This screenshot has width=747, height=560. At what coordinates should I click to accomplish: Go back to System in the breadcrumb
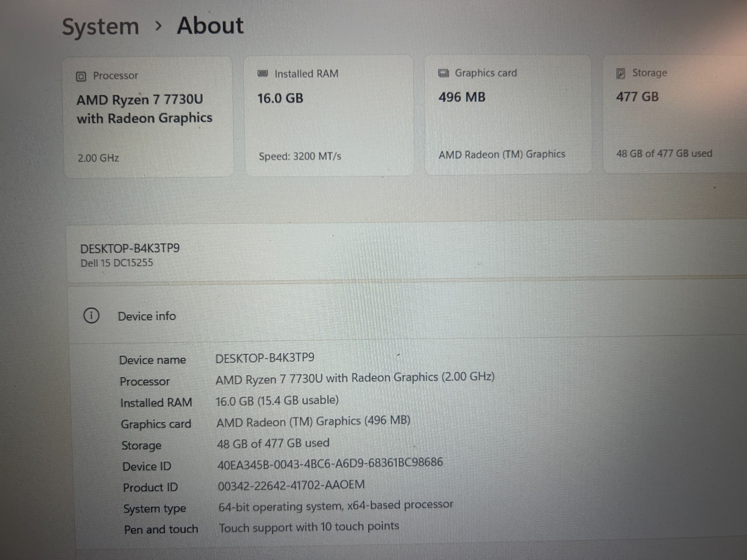pos(100,27)
